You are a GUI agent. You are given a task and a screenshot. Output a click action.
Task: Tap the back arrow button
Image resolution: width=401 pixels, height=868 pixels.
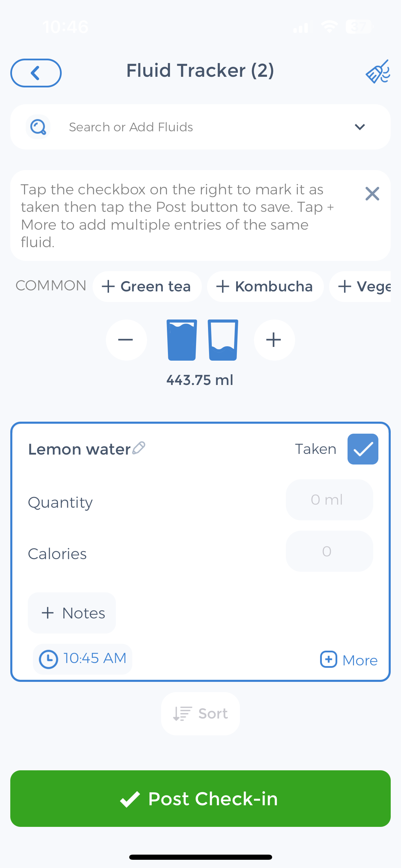pyautogui.click(x=36, y=73)
